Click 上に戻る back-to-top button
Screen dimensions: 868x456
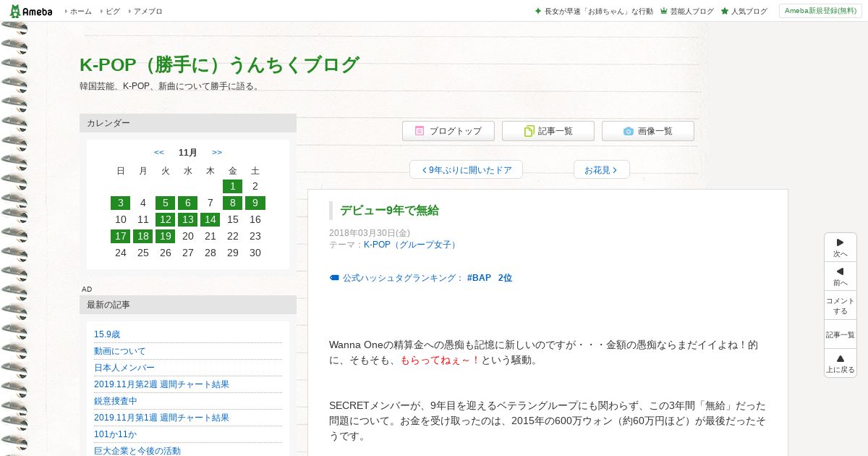841,363
